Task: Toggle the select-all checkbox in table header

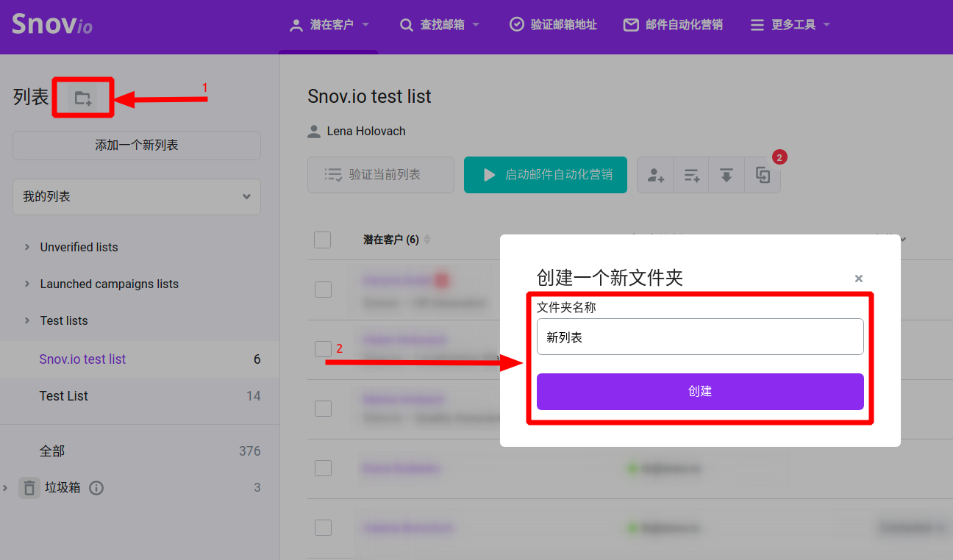Action: tap(322, 240)
